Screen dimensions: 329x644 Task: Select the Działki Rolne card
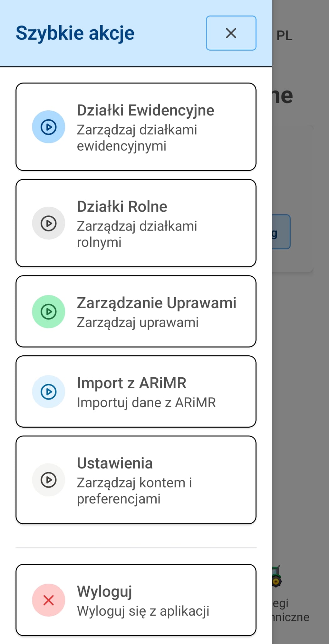click(x=136, y=223)
